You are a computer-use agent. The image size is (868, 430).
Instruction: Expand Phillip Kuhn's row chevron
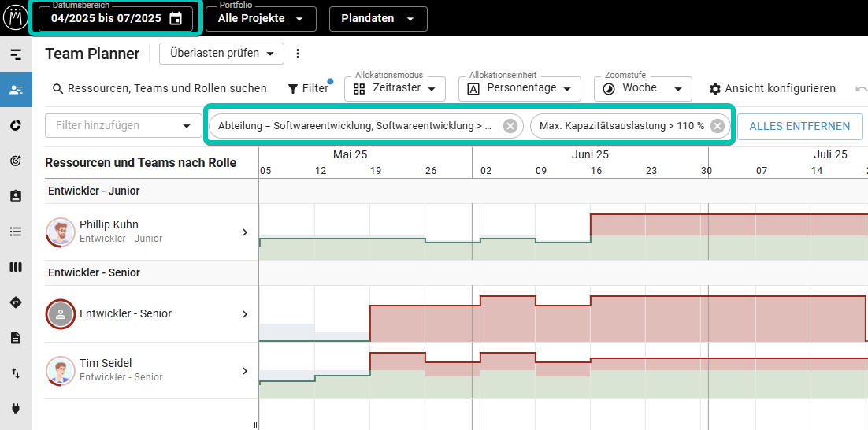click(245, 232)
